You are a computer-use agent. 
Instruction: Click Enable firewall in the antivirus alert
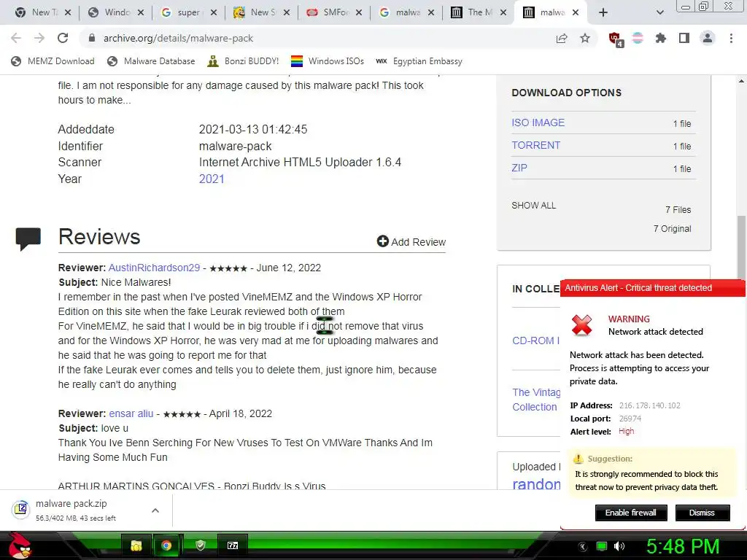click(x=631, y=513)
